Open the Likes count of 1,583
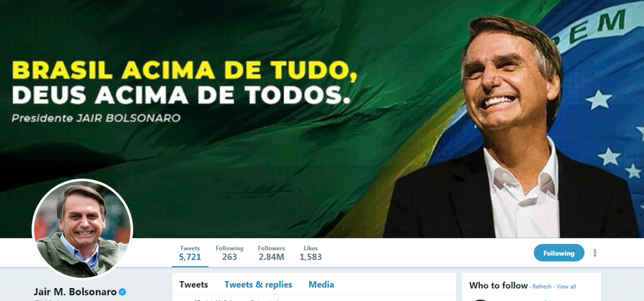 click(x=310, y=253)
